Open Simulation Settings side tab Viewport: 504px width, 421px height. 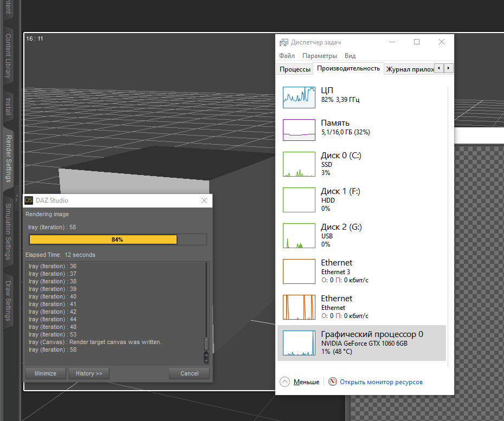click(x=8, y=232)
